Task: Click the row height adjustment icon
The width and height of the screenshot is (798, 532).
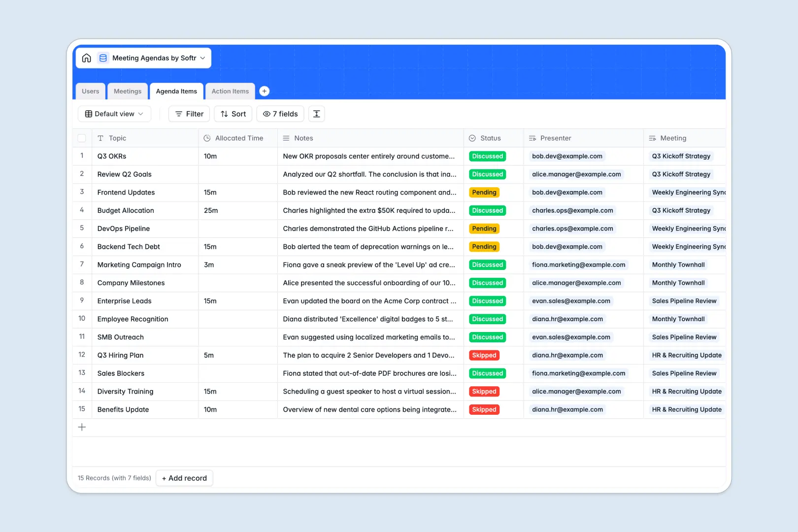Action: [x=316, y=114]
